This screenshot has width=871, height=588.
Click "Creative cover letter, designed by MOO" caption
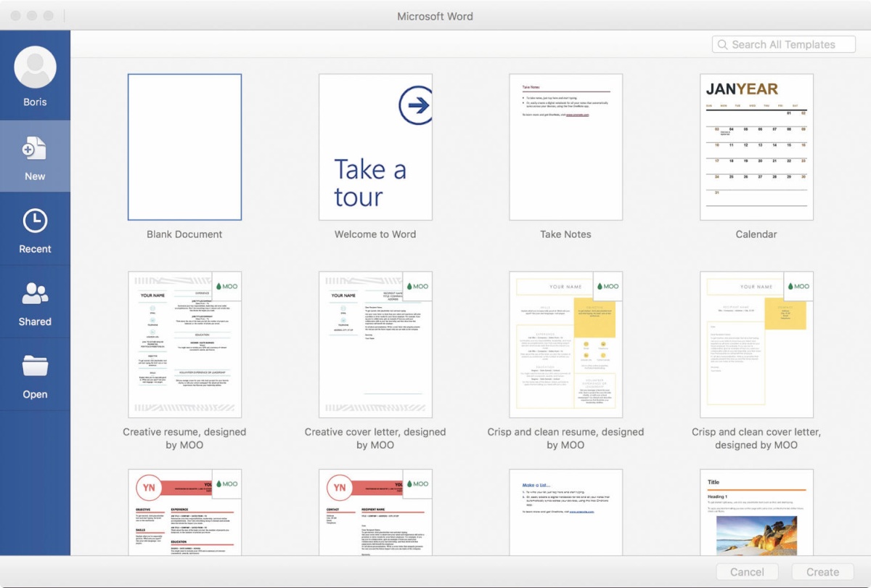375,438
